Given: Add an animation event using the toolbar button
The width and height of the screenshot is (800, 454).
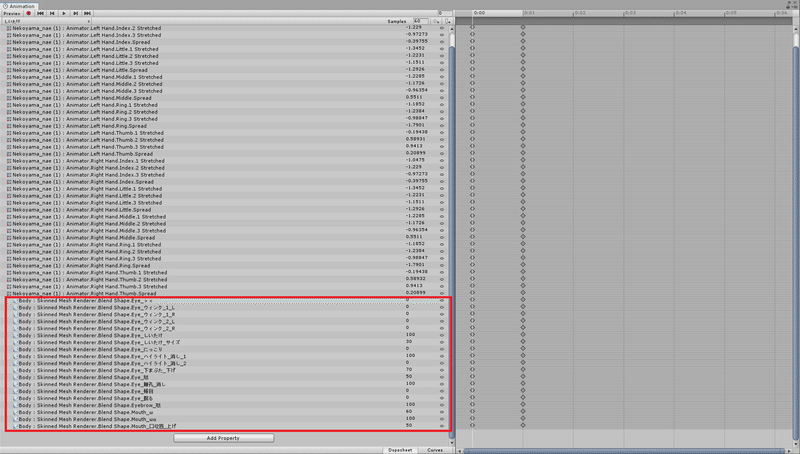Looking at the screenshot, I should (x=447, y=21).
